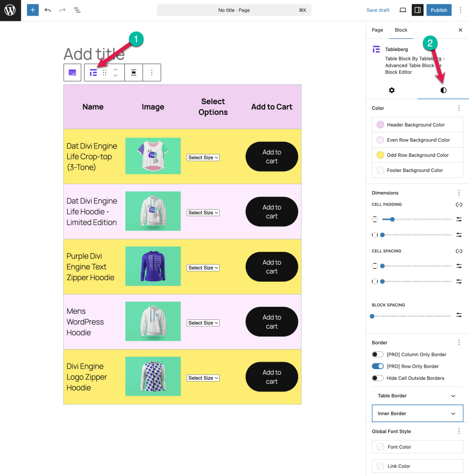Pick the Header Background Color

(417, 125)
